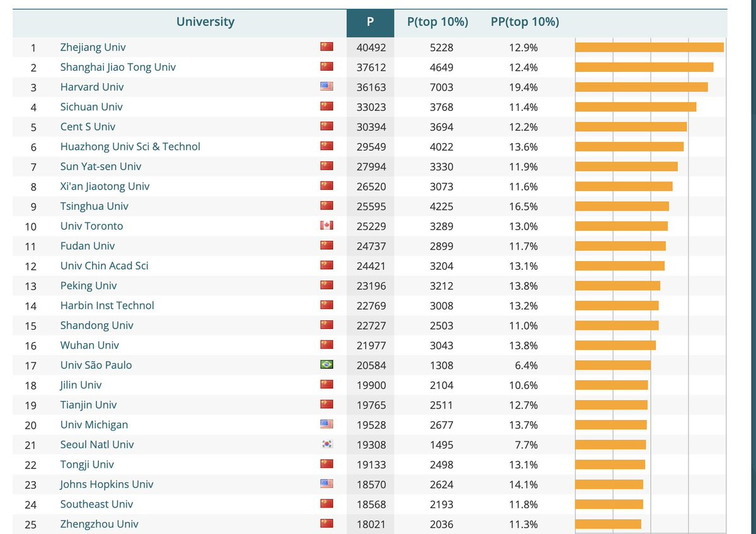
Task: Click the P value 19900
Action: 371,385
